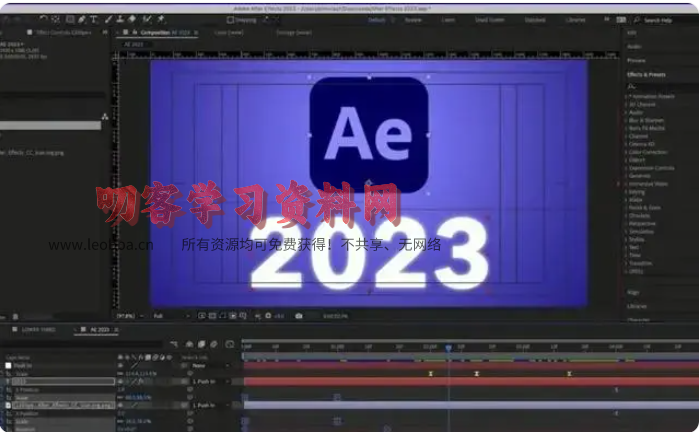Select the Roto Brush tool
The height and width of the screenshot is (432, 699).
click(147, 19)
